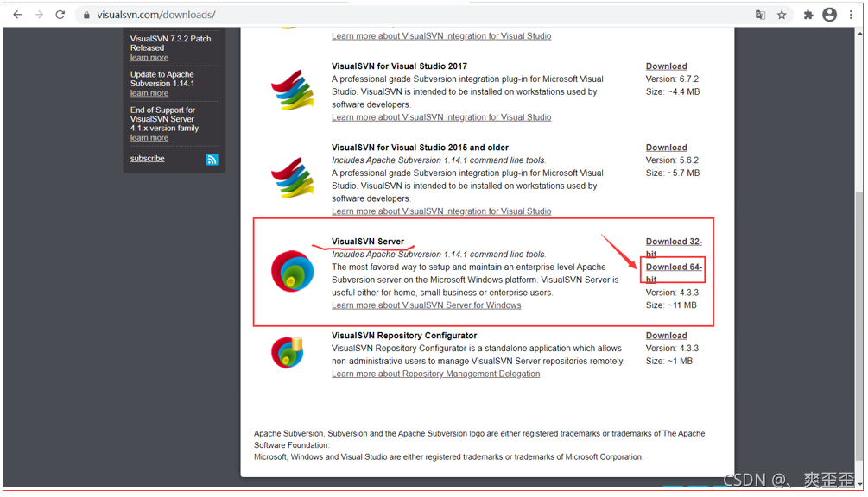Viewport: 868px width, 497px height.
Task: Open learn more under VisualSVN 7.3.2 Patch
Action: point(149,58)
